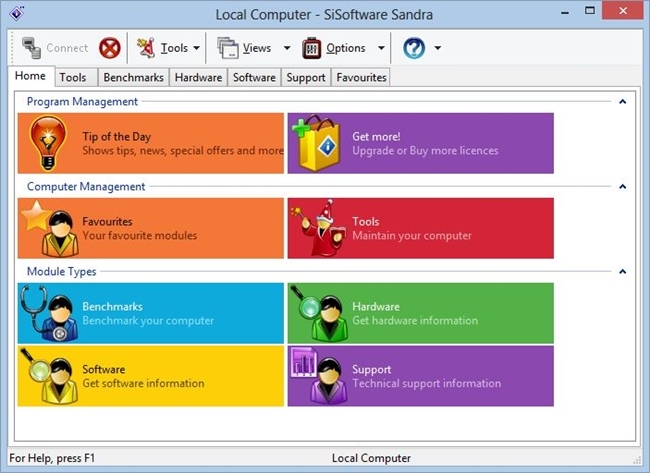This screenshot has width=650, height=473.
Task: Click 'Upgrade or Buy more licences' text
Action: coord(425,150)
